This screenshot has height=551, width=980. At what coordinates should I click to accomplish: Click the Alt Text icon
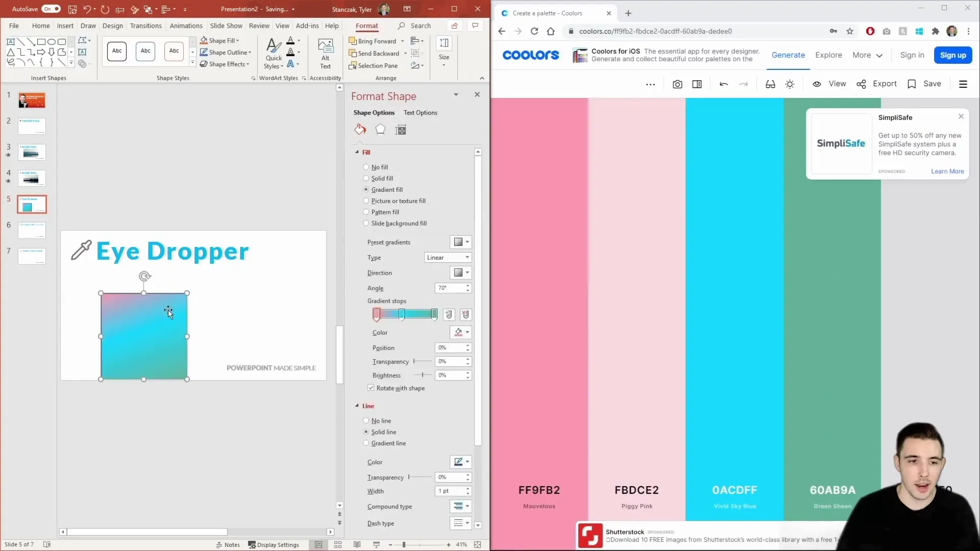tap(325, 53)
